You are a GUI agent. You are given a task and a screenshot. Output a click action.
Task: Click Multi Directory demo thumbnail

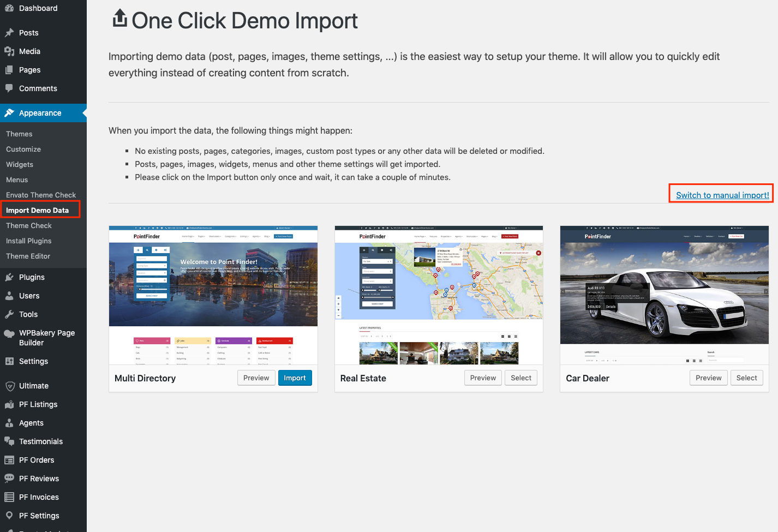tap(213, 295)
